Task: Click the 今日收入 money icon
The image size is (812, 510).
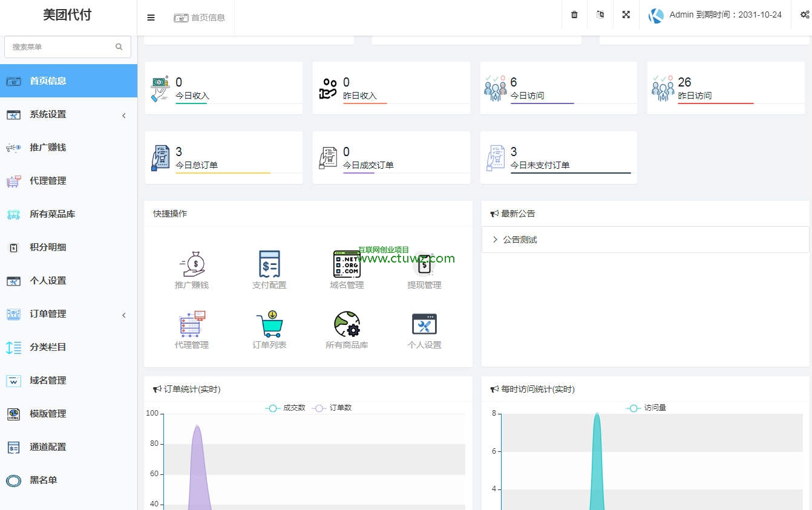Action: click(160, 88)
